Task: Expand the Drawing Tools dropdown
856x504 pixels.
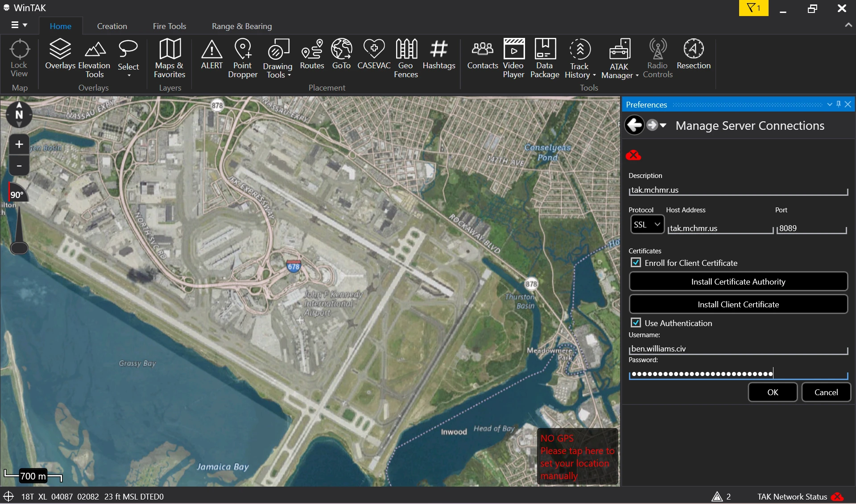Action: tap(277, 58)
